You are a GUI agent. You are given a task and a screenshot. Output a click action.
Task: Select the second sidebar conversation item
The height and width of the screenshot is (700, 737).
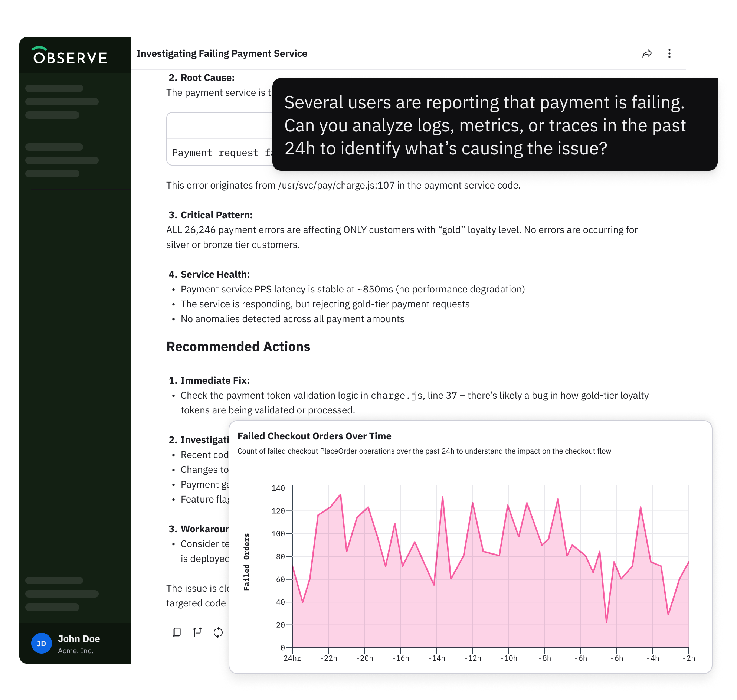(x=62, y=102)
